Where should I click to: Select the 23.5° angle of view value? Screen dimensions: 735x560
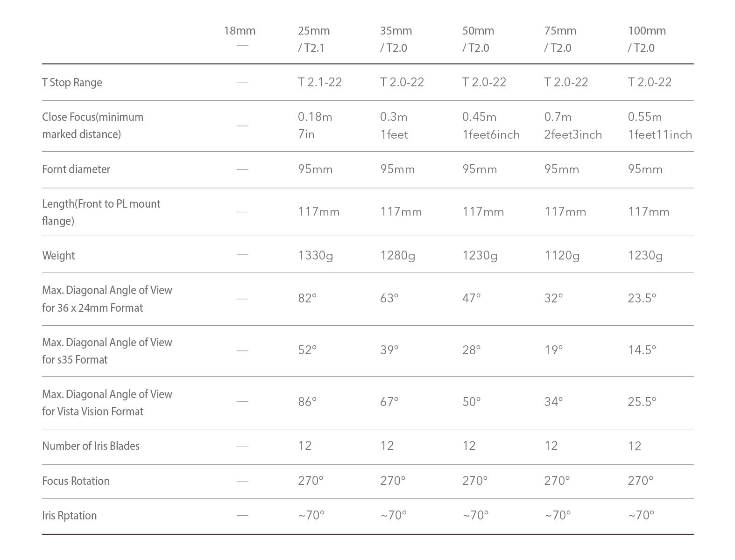642,298
